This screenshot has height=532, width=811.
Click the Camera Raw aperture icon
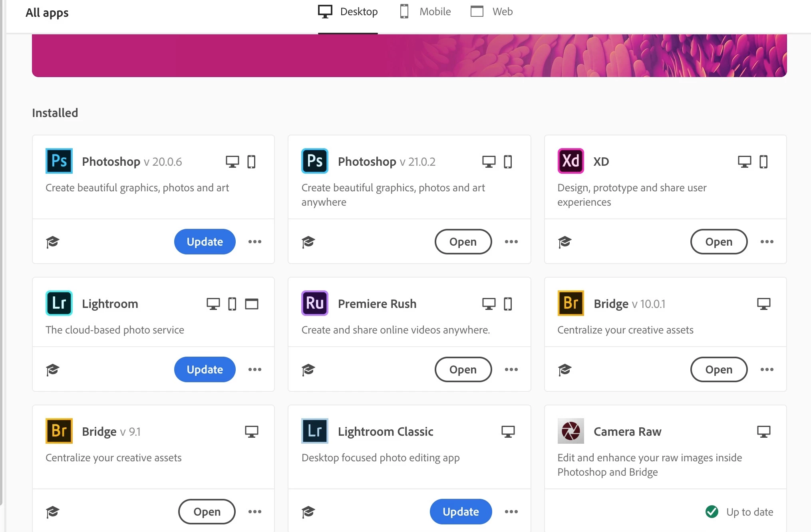570,431
